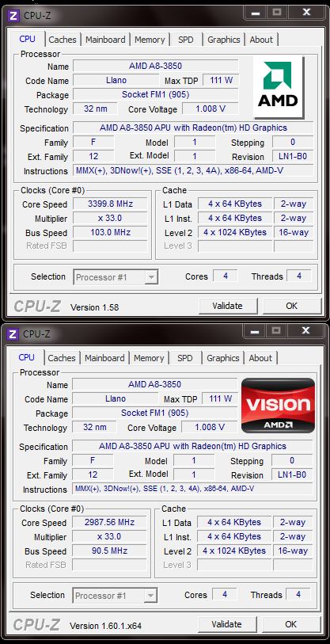Click the Name field in the 1.60.1.x64 window
330x644 pixels.
(155, 384)
